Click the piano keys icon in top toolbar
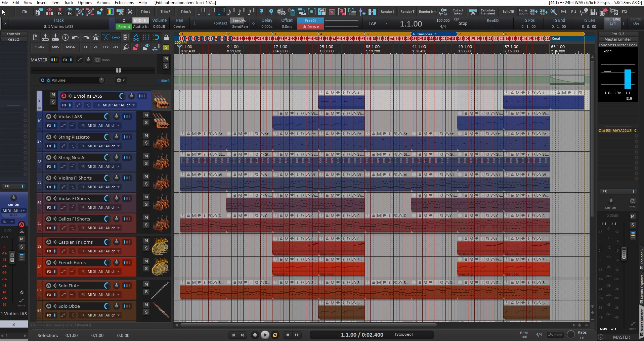 click(x=594, y=12)
